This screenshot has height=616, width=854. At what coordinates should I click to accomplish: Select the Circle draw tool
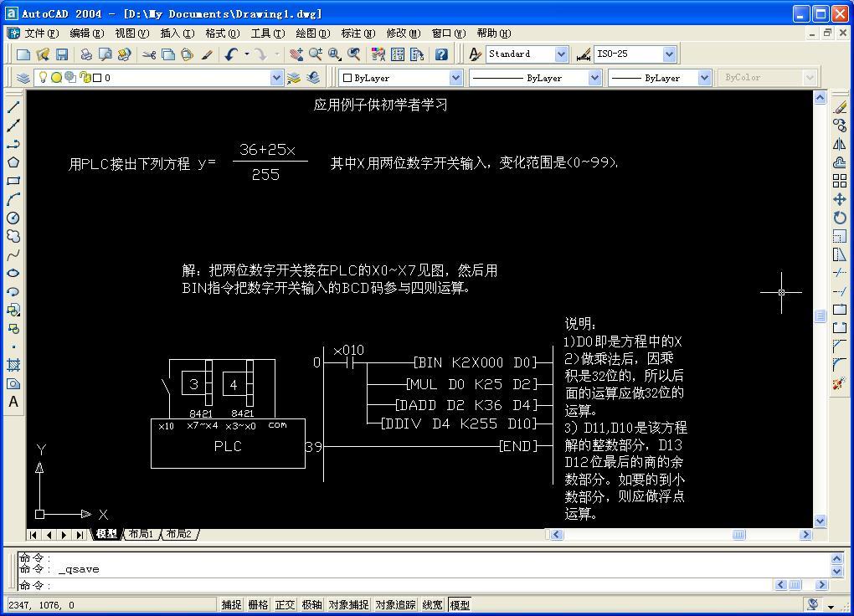pos(13,218)
